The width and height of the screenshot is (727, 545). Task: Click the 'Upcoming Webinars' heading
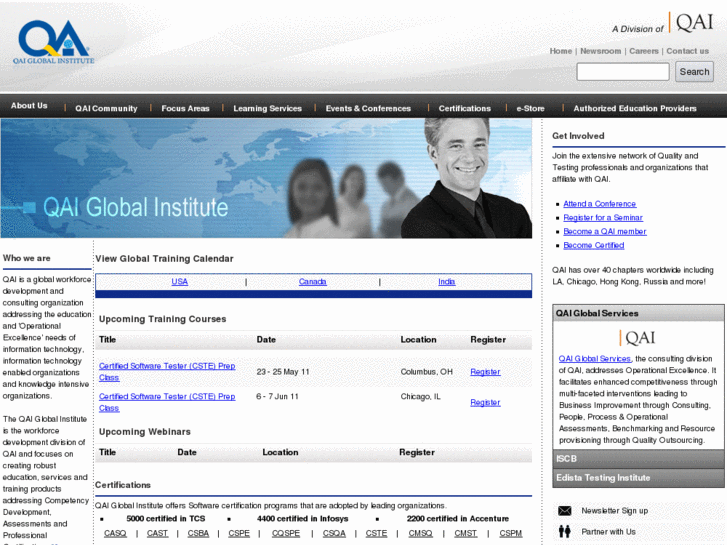(145, 432)
